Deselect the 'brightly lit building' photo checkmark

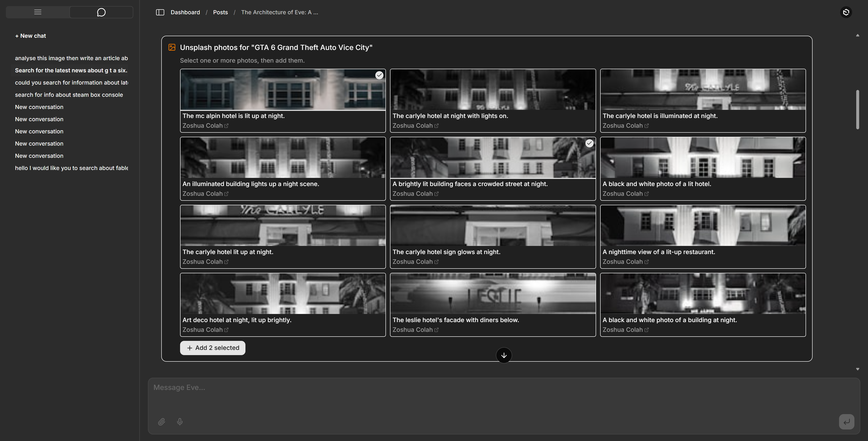pos(589,143)
